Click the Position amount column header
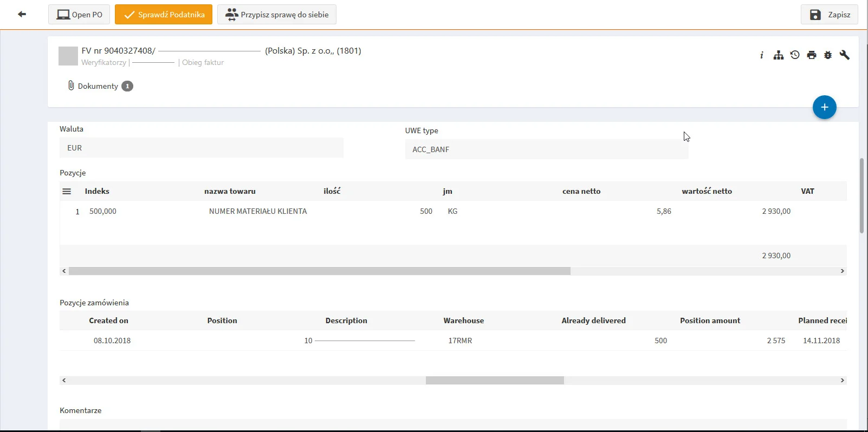This screenshot has height=432, width=868. (710, 320)
